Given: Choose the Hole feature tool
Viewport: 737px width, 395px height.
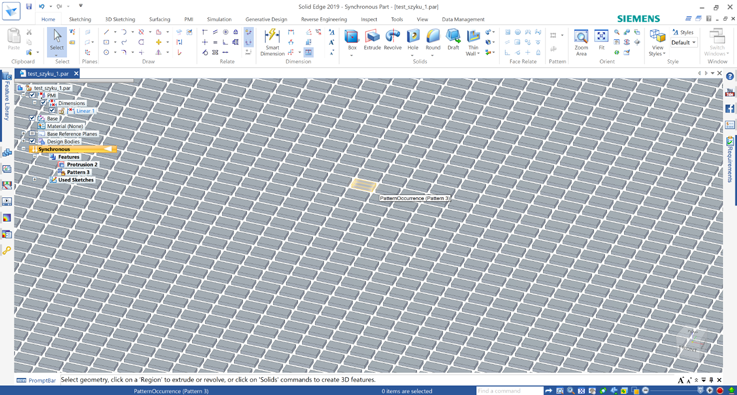Looking at the screenshot, I should pyautogui.click(x=413, y=40).
